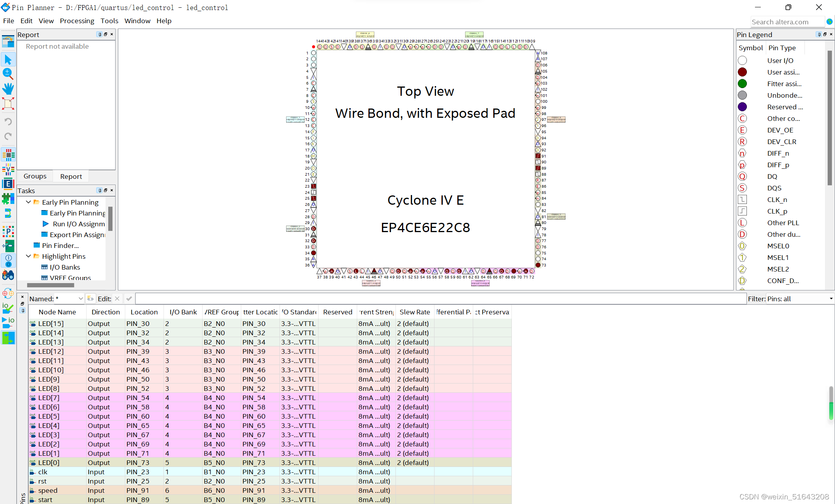Image resolution: width=835 pixels, height=504 pixels.
Task: Float the Report panel
Action: [x=106, y=34]
